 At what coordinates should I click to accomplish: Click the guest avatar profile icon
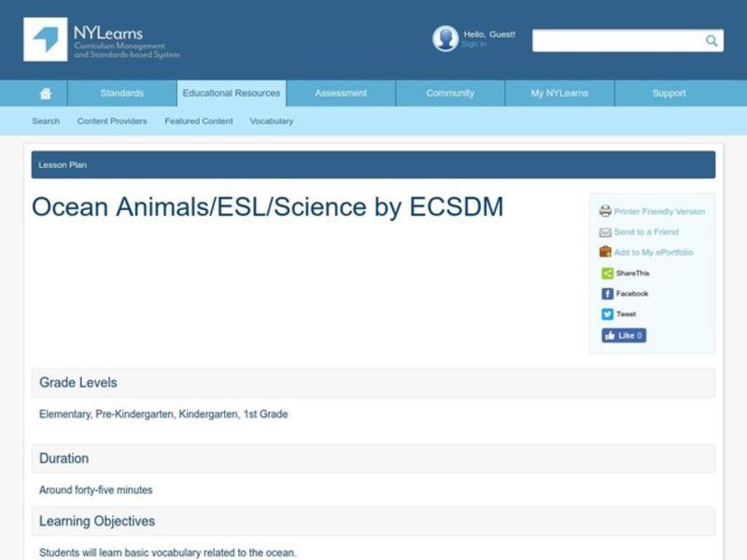pos(444,37)
